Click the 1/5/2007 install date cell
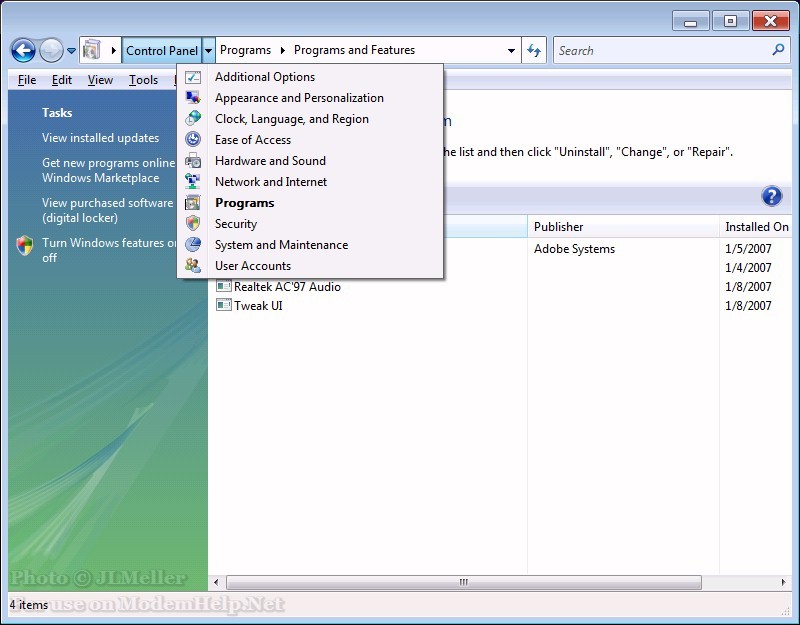 pyautogui.click(x=748, y=248)
